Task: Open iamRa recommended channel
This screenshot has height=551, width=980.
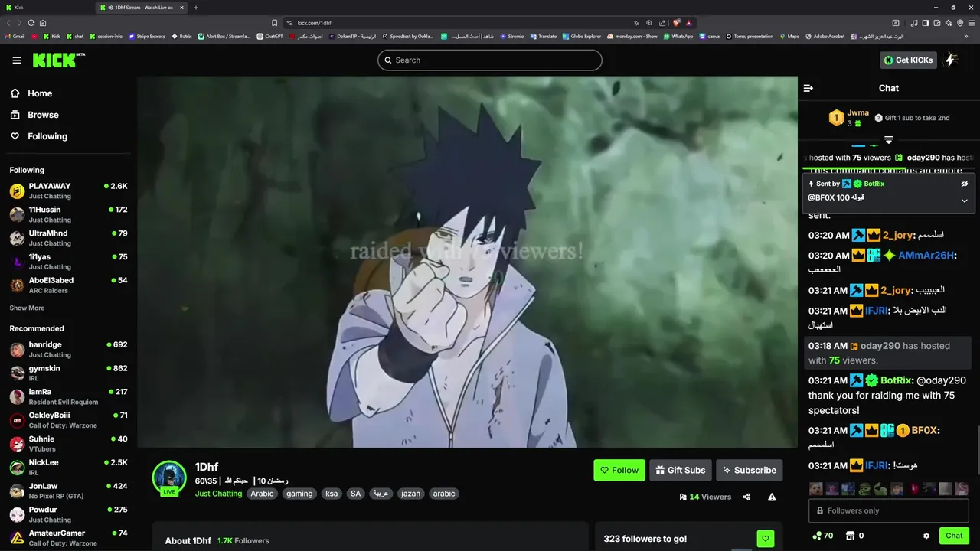Action: click(68, 396)
